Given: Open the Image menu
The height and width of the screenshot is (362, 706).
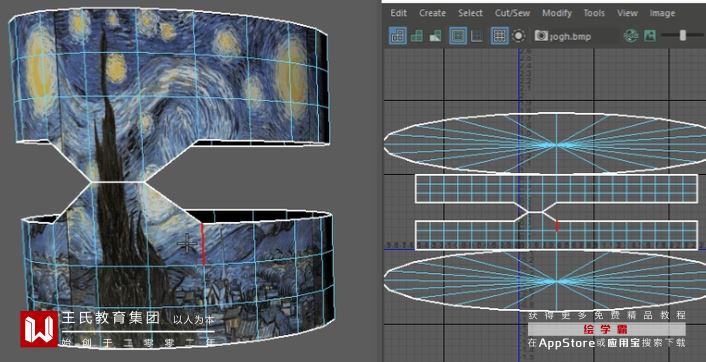Looking at the screenshot, I should coord(662,13).
